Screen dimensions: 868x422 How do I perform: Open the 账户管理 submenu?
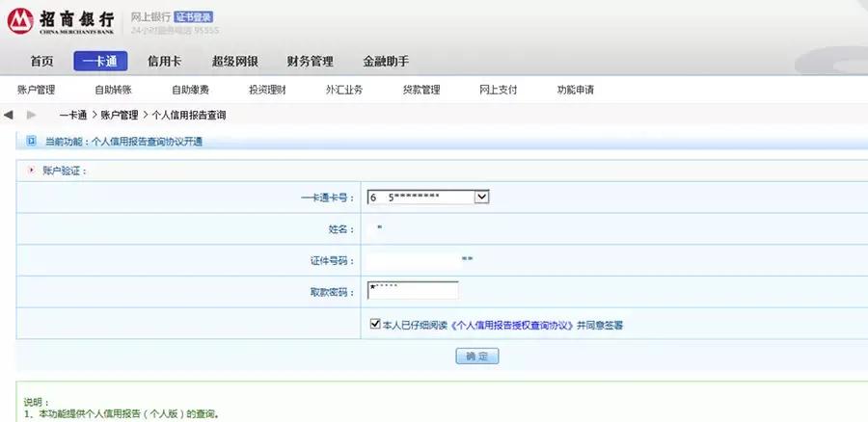(x=36, y=90)
